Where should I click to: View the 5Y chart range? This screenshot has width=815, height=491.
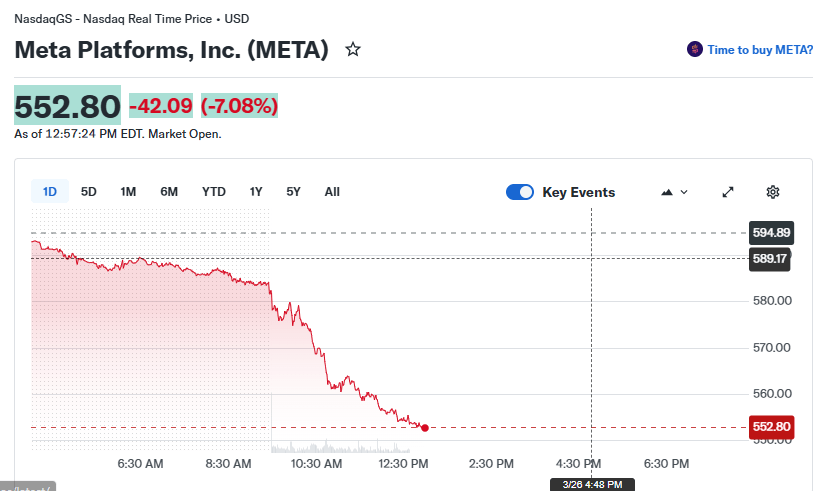(293, 192)
